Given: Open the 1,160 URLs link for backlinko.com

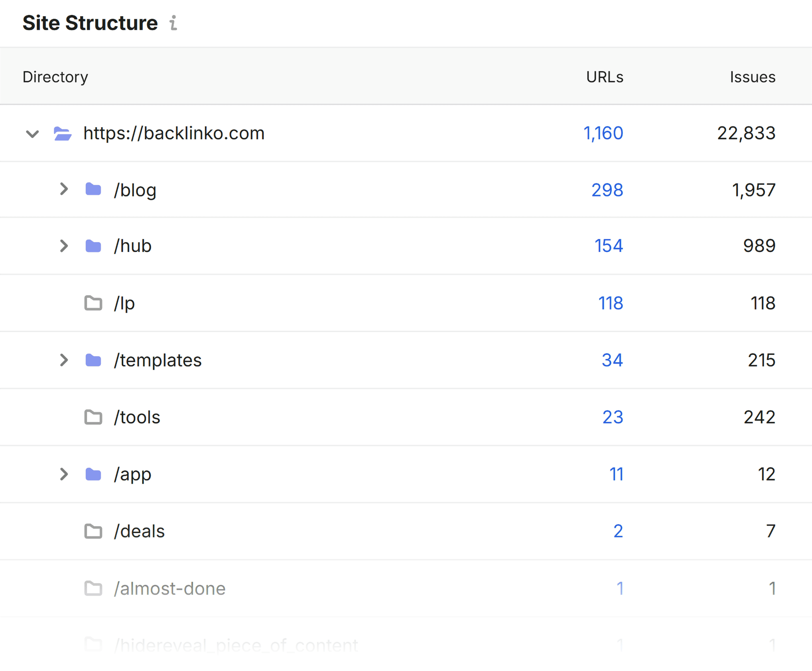Looking at the screenshot, I should (603, 133).
